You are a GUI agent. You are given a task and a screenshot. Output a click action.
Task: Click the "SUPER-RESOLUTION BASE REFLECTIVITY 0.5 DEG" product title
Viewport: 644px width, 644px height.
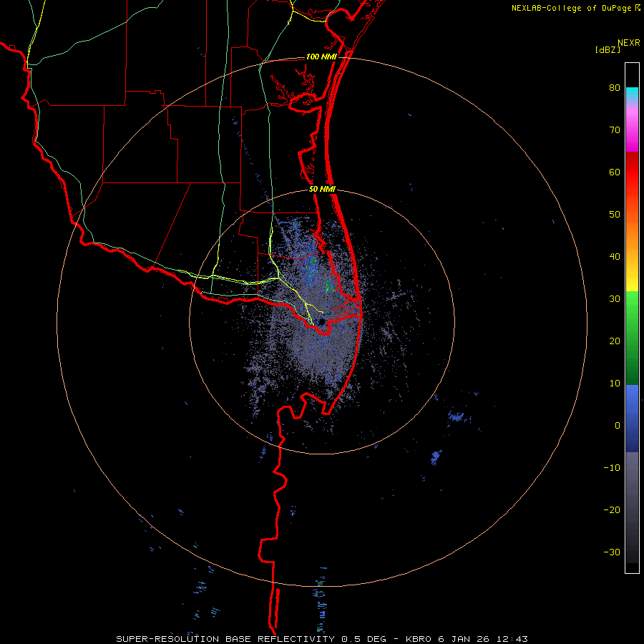click(x=251, y=639)
